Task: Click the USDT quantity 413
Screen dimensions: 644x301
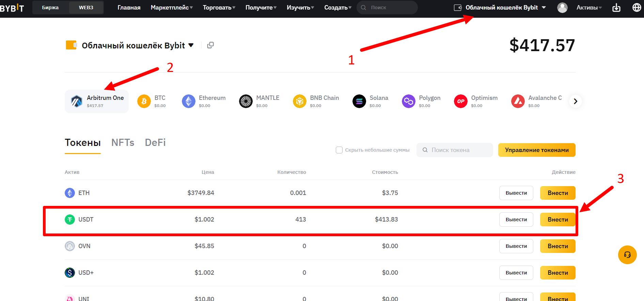Action: [x=300, y=220]
